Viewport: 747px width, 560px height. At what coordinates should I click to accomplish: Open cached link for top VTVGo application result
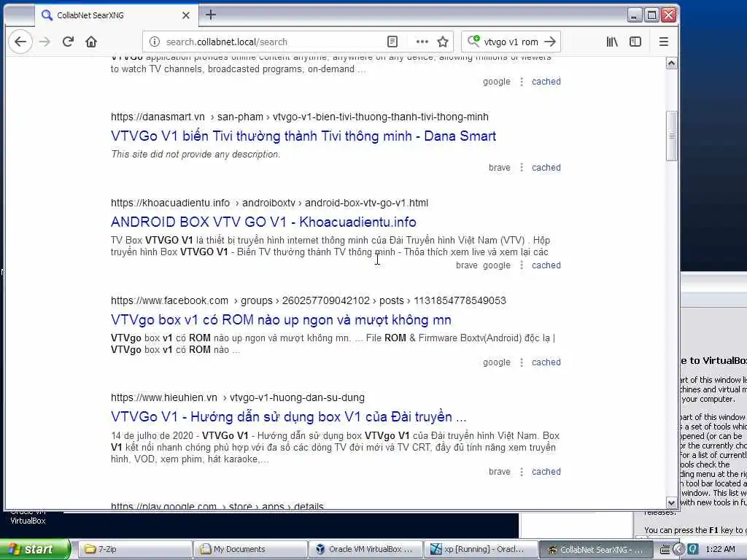(x=546, y=82)
